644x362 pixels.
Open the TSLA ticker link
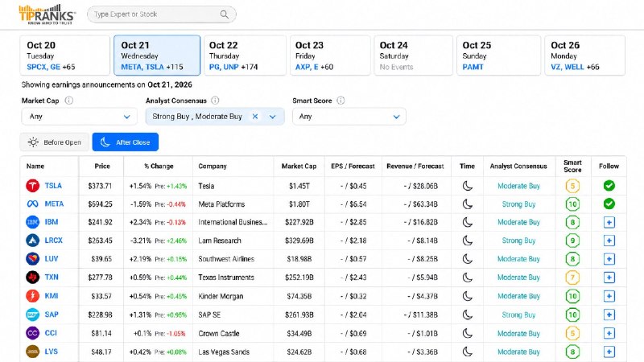(x=53, y=186)
